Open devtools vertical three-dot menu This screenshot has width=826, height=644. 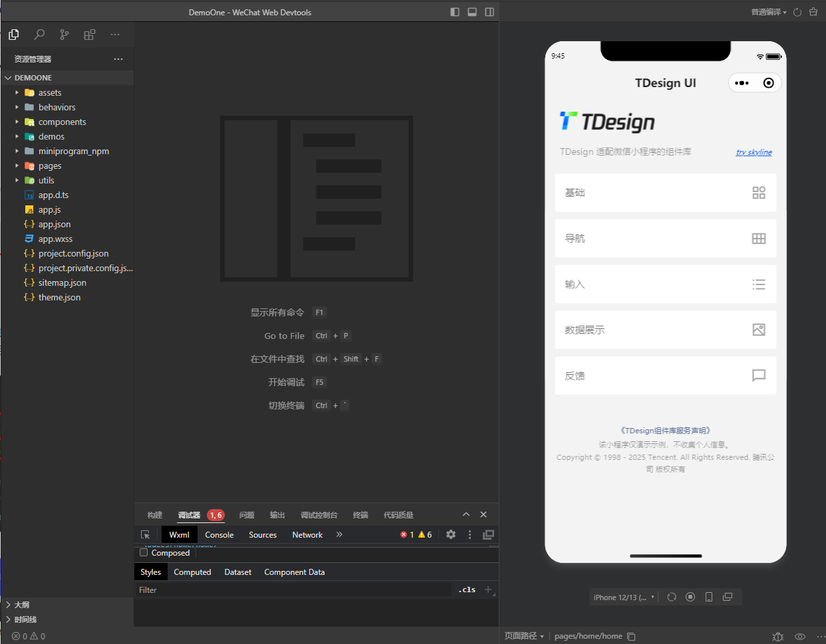470,534
